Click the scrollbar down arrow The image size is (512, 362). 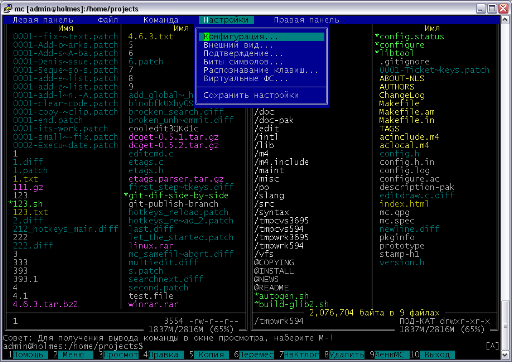tap(505, 355)
